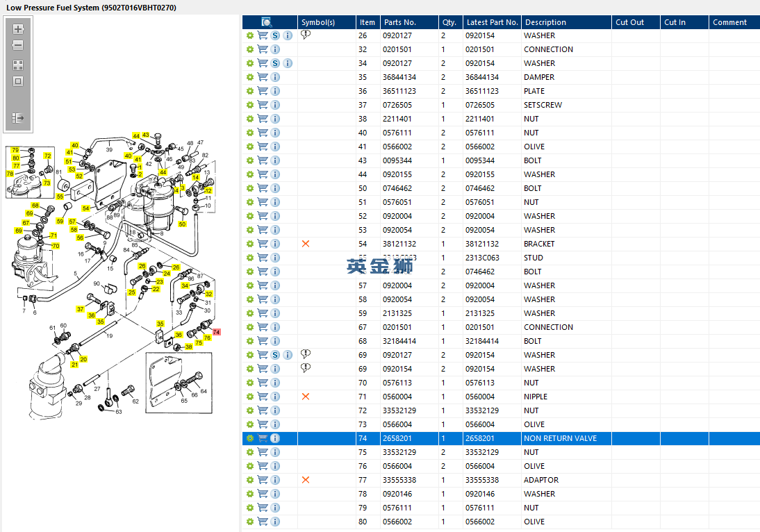Click the Comment column header
Viewport: 760px width, 532px height.
pyautogui.click(x=734, y=22)
